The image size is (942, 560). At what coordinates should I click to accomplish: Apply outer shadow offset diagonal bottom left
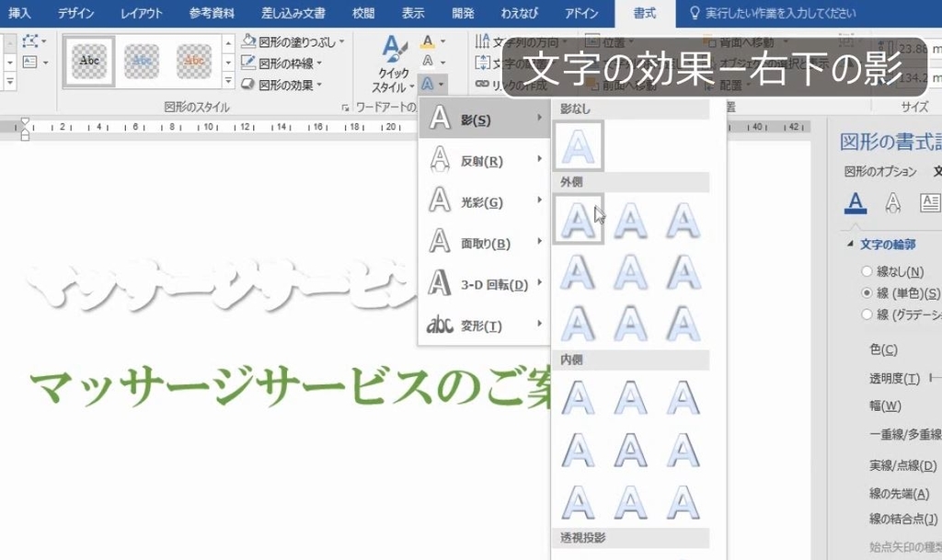[684, 219]
